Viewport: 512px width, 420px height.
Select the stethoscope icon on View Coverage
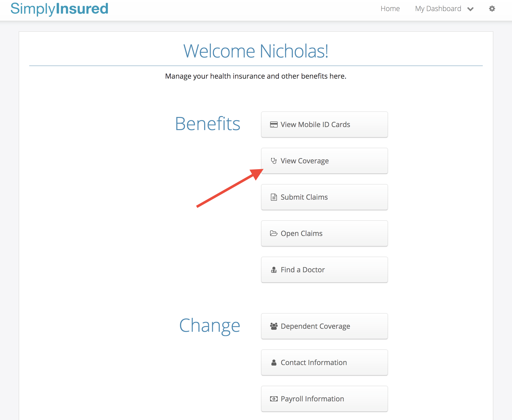point(274,161)
